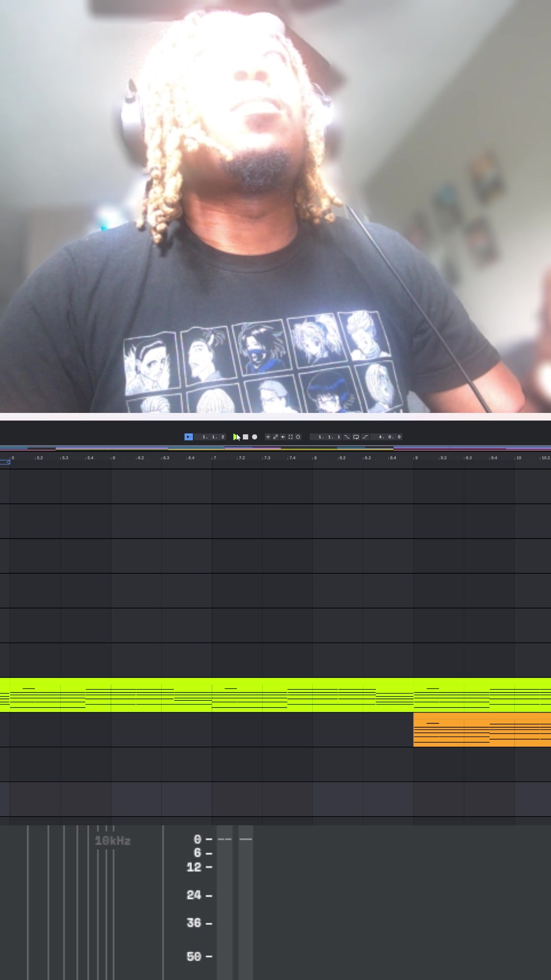Screen dimensions: 551x980
Task: Click the Session Record circle icon
Action: pyautogui.click(x=298, y=437)
